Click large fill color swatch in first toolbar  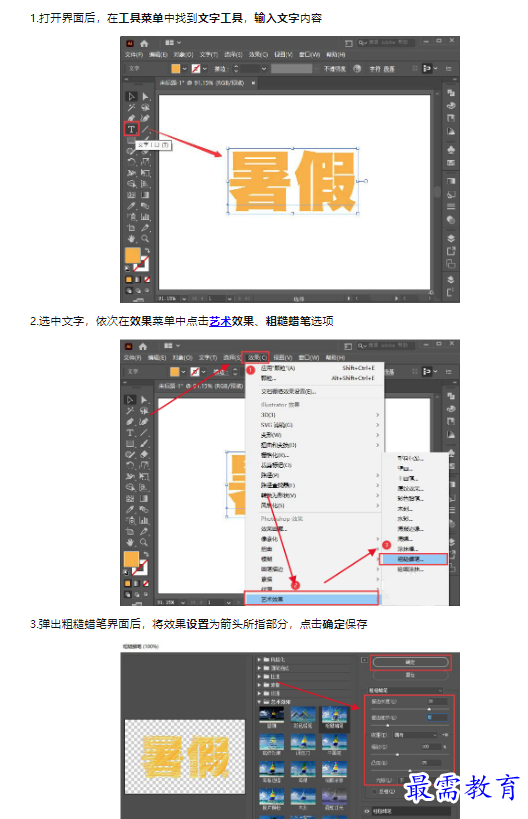[133, 255]
